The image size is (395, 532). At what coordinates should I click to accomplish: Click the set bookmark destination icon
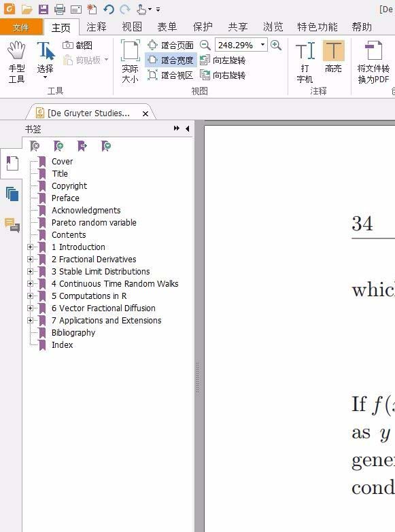point(82,146)
